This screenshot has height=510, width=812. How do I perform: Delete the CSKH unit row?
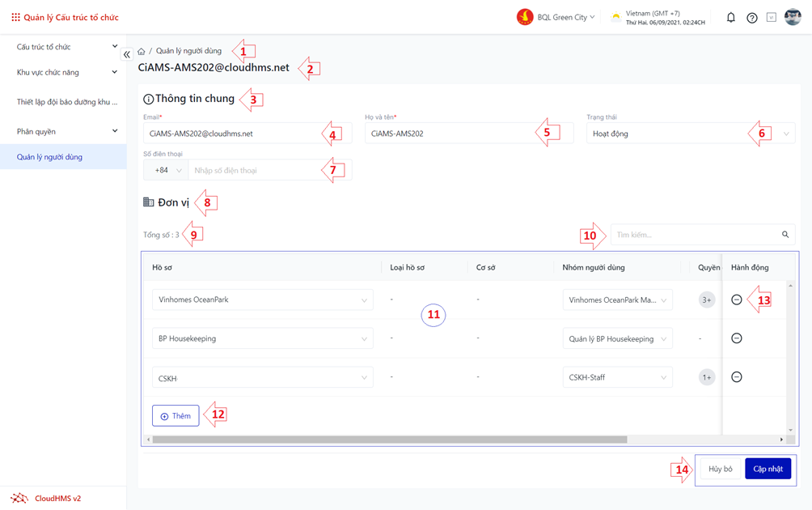pos(736,377)
